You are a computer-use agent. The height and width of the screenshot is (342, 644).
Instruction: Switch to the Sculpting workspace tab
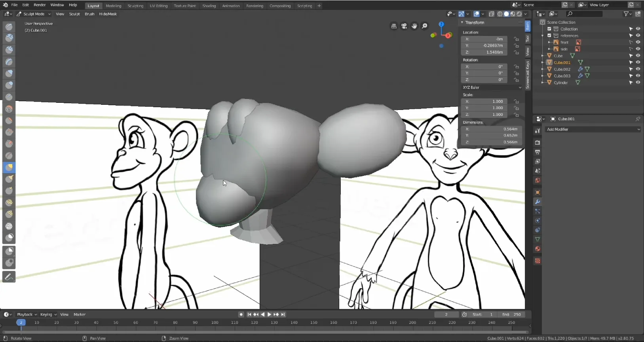[x=135, y=6]
